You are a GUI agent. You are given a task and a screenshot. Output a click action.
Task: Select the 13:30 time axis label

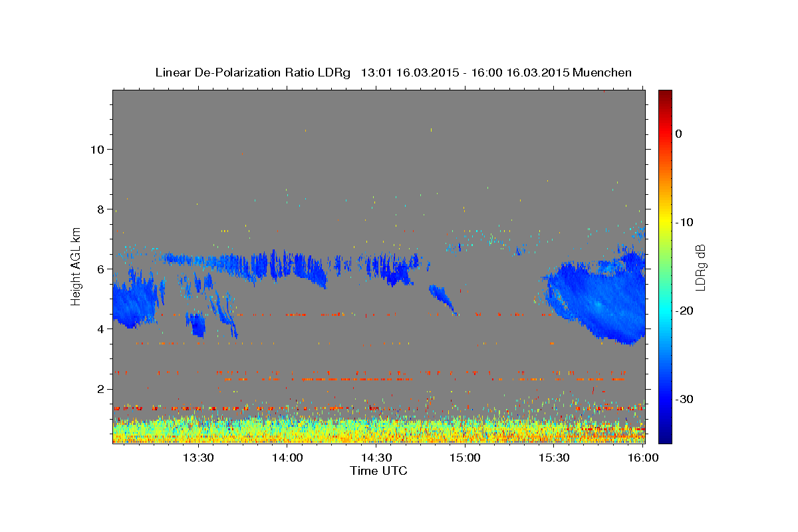198,458
